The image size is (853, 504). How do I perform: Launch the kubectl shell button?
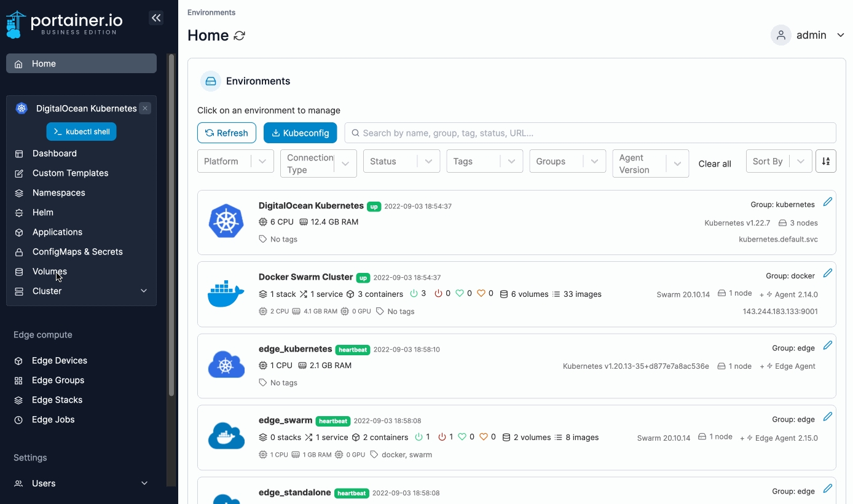tap(81, 132)
